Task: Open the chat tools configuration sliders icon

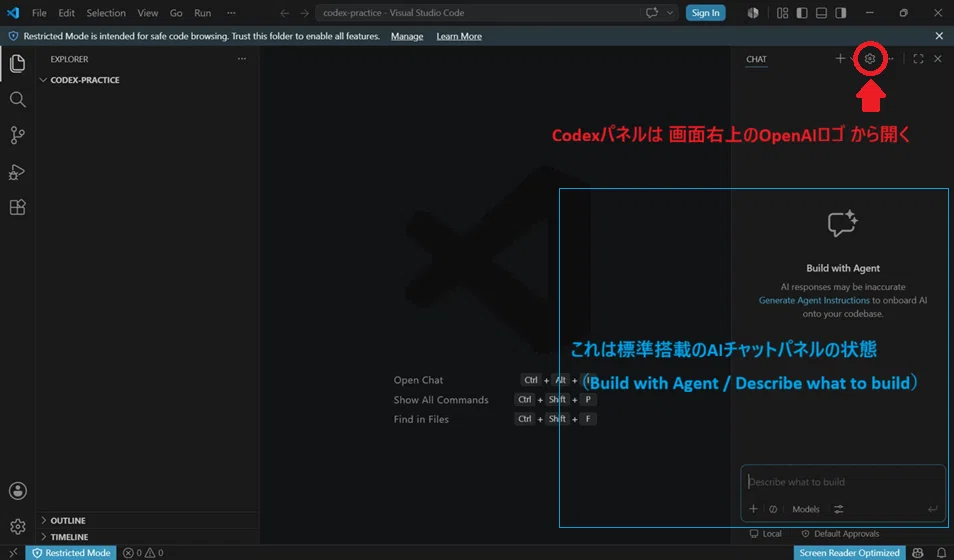Action: point(838,509)
